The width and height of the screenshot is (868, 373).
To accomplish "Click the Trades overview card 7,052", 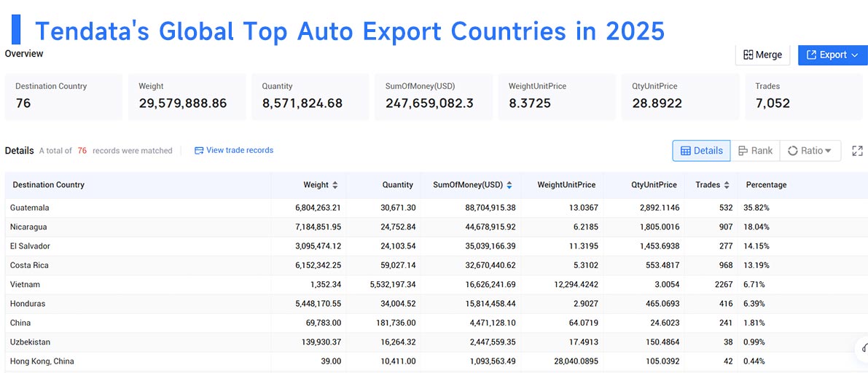I will 804,97.
